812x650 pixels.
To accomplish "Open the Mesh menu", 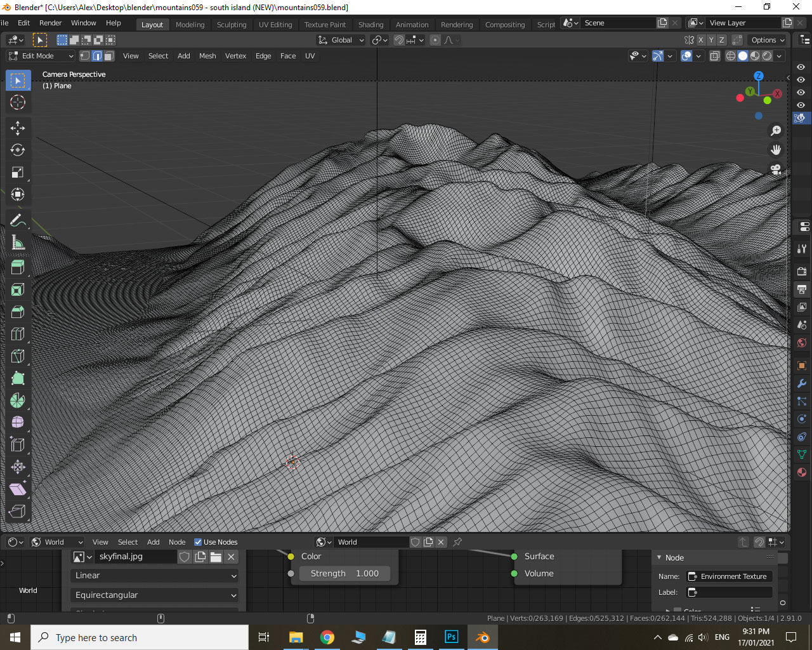I will pos(207,56).
